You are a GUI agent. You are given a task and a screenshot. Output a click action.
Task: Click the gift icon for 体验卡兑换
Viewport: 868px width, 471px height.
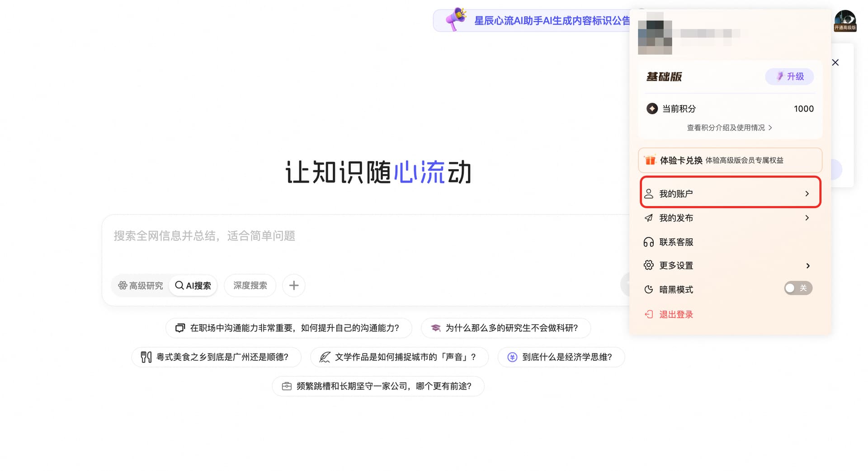[x=650, y=160]
